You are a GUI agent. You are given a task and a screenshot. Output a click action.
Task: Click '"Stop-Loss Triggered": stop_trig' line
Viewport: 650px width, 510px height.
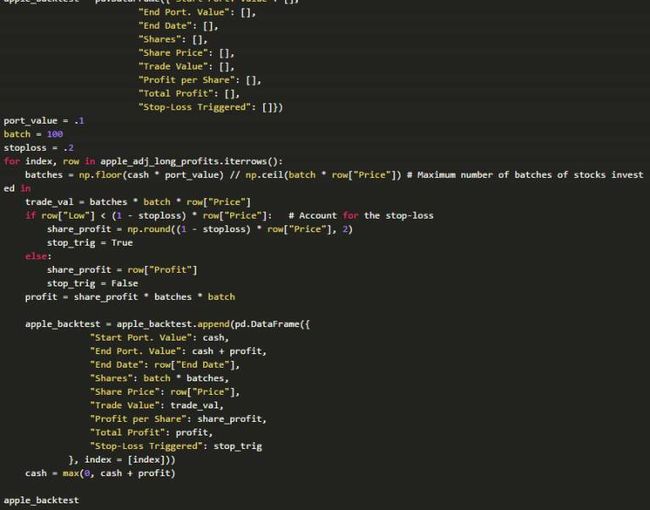[176, 446]
